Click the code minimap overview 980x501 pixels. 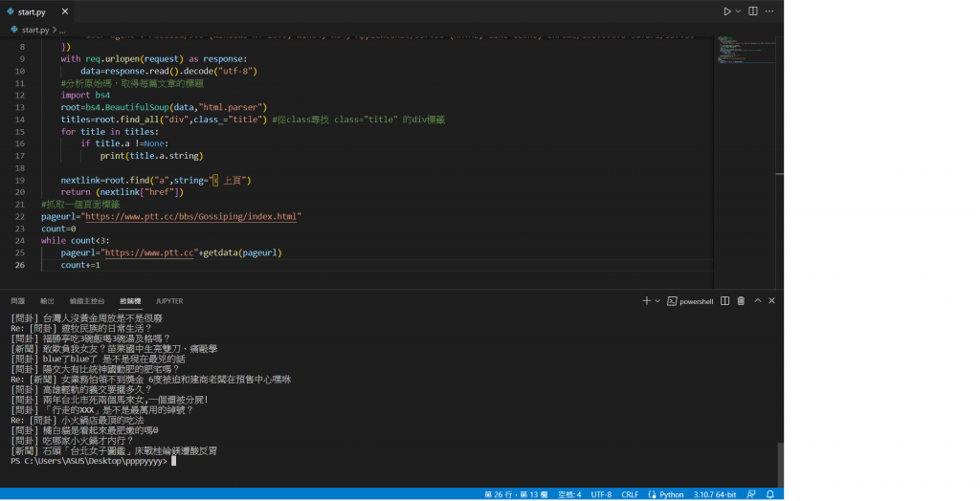point(746,50)
